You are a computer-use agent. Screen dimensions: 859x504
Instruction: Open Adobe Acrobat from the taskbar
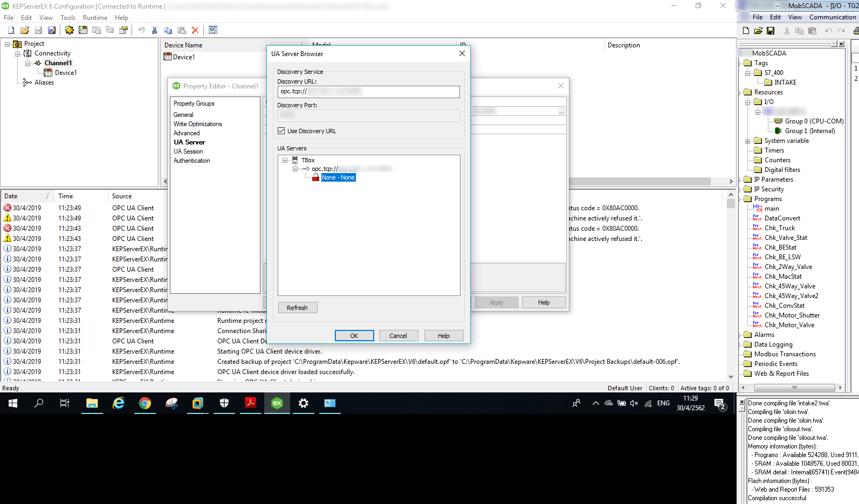(251, 403)
